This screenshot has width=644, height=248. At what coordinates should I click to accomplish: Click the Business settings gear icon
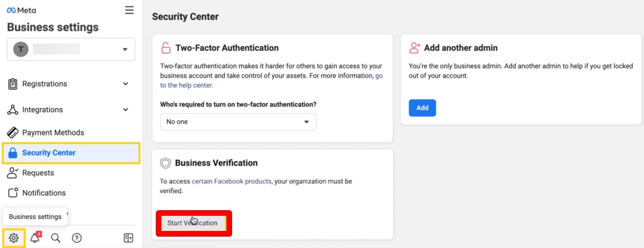click(13, 238)
